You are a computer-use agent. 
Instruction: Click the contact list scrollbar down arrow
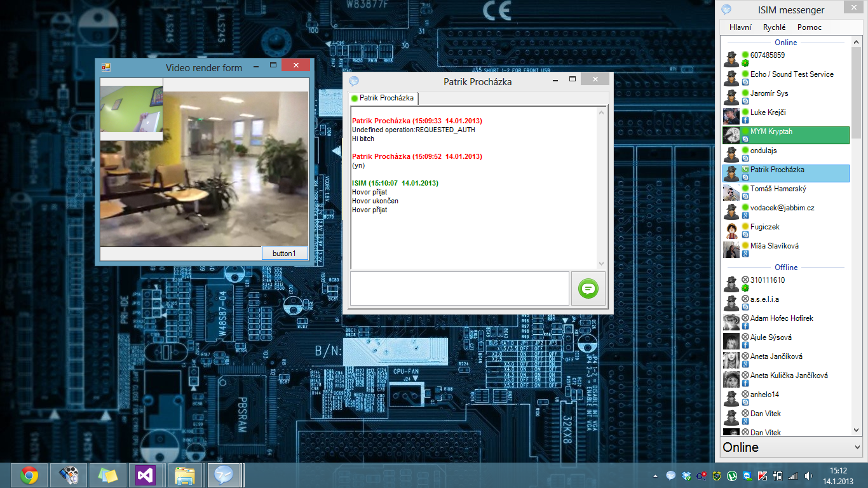[x=856, y=430]
